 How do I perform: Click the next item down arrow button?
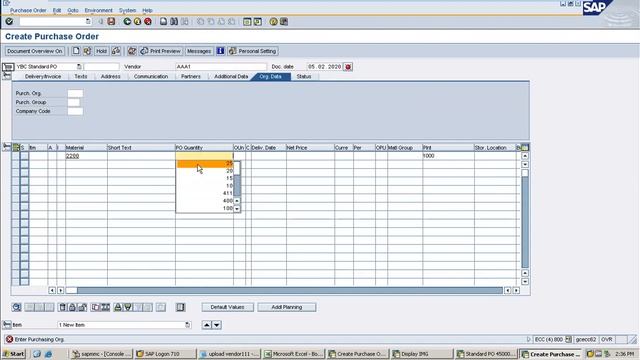click(x=217, y=325)
